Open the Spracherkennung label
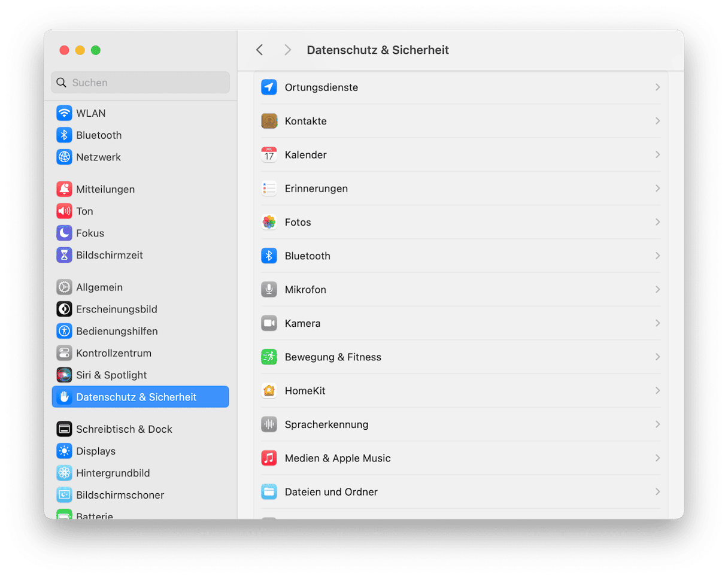Viewport: 728px width, 577px height. 326,425
